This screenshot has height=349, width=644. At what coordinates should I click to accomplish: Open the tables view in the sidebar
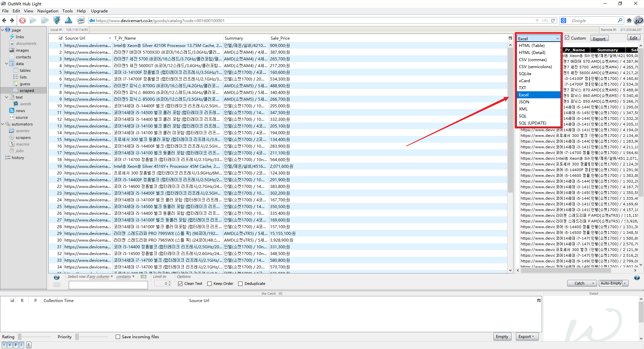pos(25,70)
